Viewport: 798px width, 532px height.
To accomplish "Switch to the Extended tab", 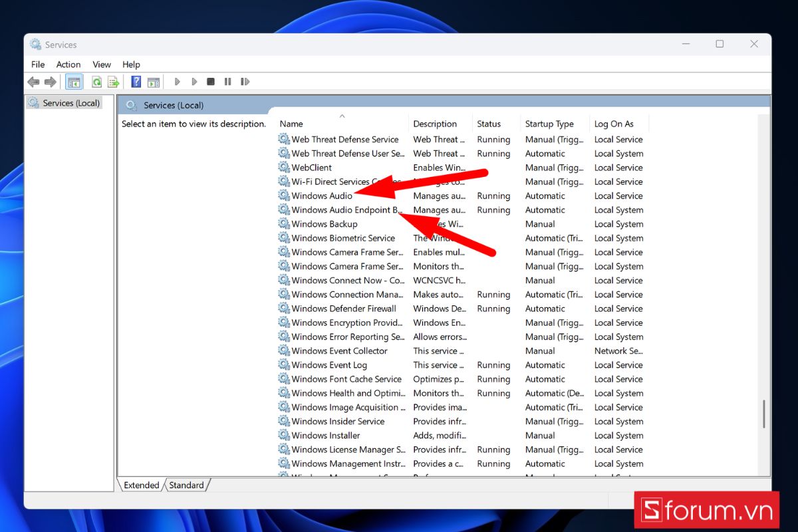I will [x=142, y=485].
